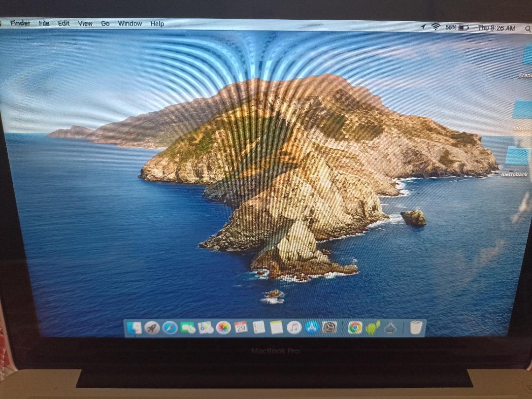Open the View menu

(85, 24)
